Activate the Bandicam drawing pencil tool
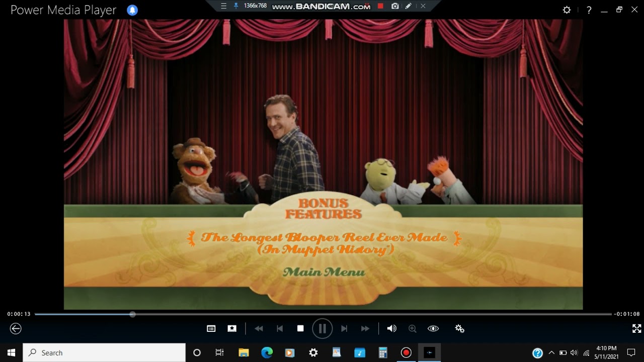Image resolution: width=644 pixels, height=362 pixels. (x=409, y=6)
